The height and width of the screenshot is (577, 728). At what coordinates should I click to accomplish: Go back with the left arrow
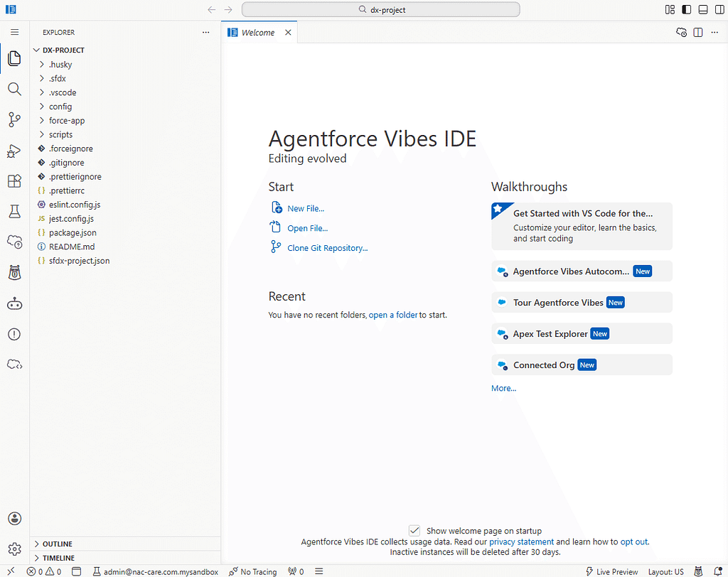(x=212, y=10)
